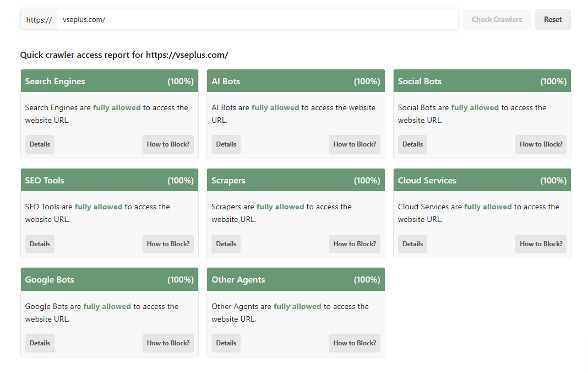Select How to Block for SEO Tools

(x=168, y=244)
